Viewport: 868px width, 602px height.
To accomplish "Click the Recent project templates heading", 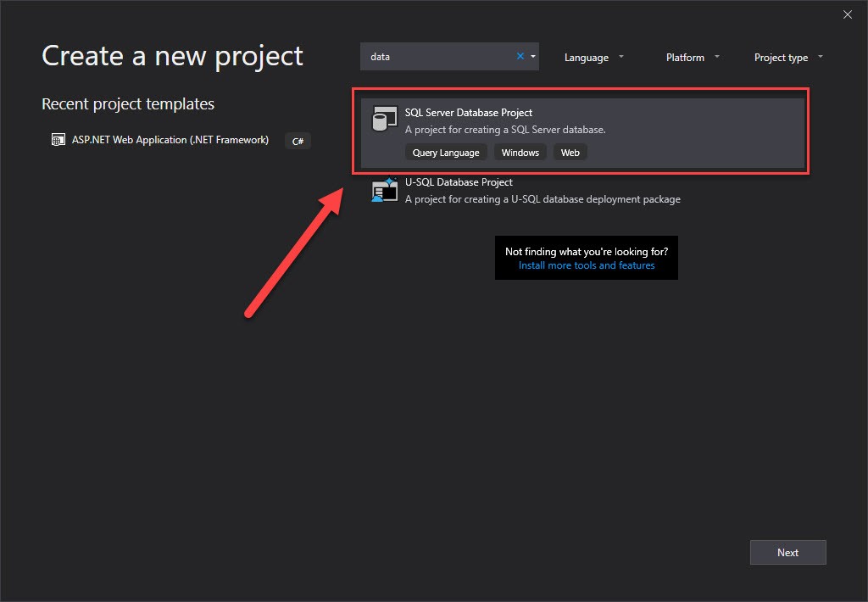I will coord(127,103).
